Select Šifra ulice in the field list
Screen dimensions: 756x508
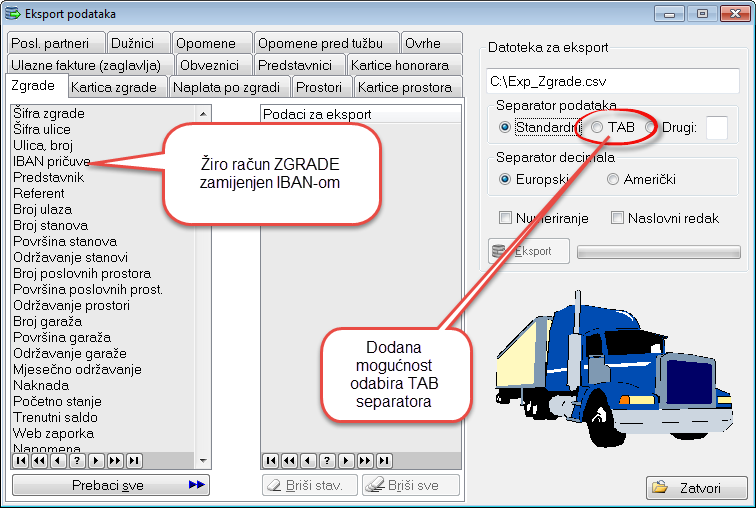pos(42,129)
